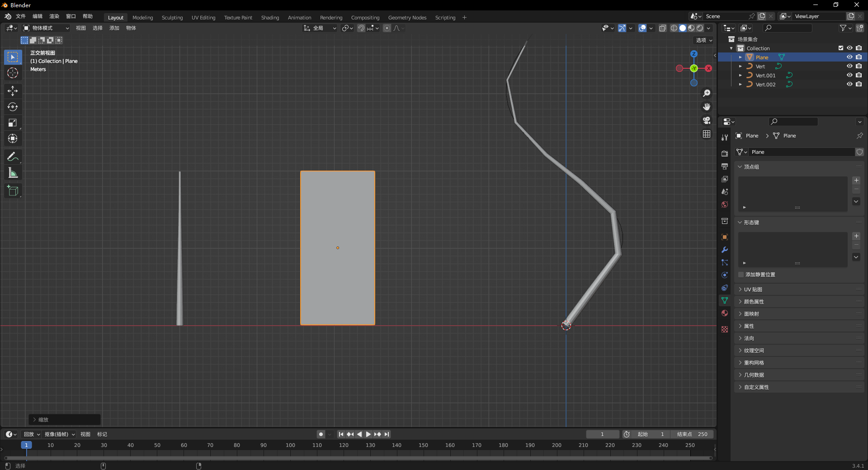
Task: Enable the 添加静置位置 checkbox
Action: 741,275
